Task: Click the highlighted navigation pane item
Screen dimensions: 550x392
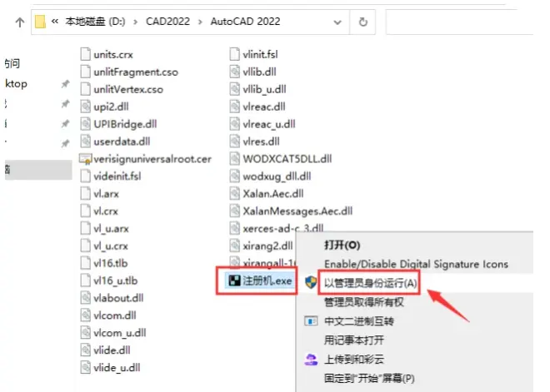Action: click(38, 170)
